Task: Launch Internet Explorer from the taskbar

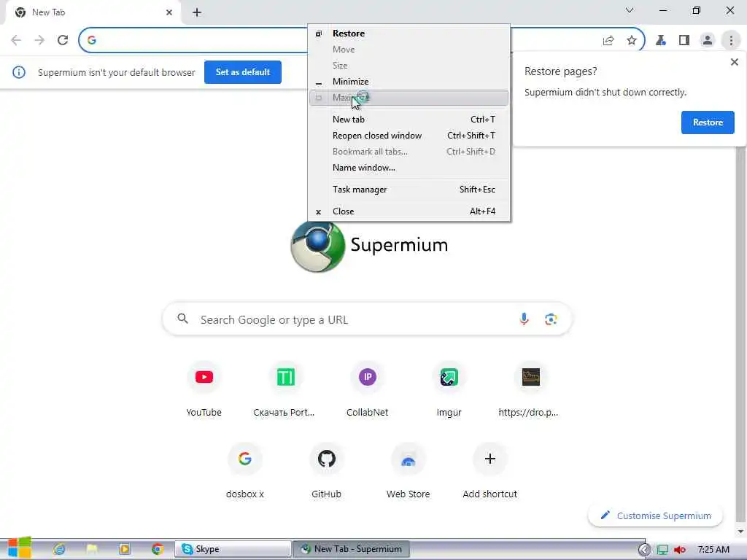Action: tap(59, 549)
